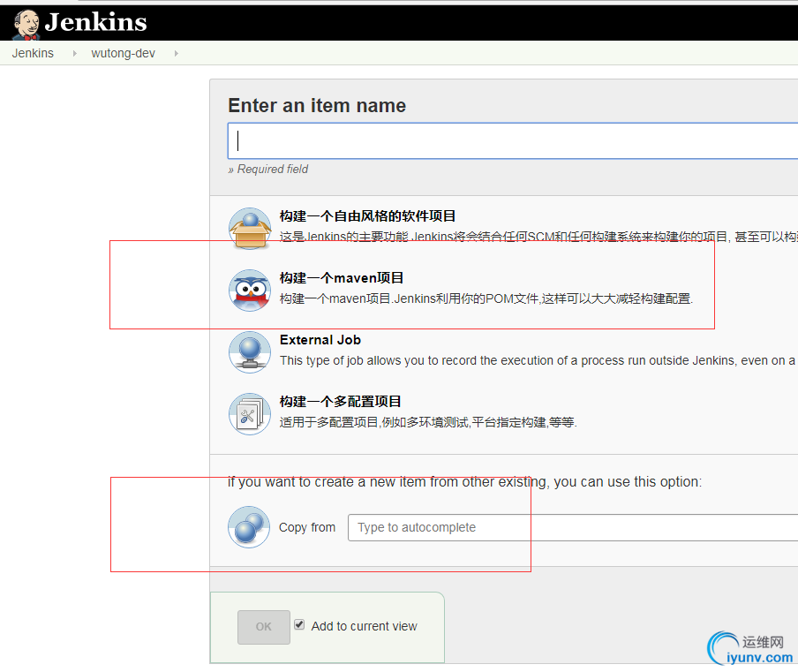Viewport: 798px width, 672px height.
Task: Select the External Job globe icon
Action: click(249, 351)
